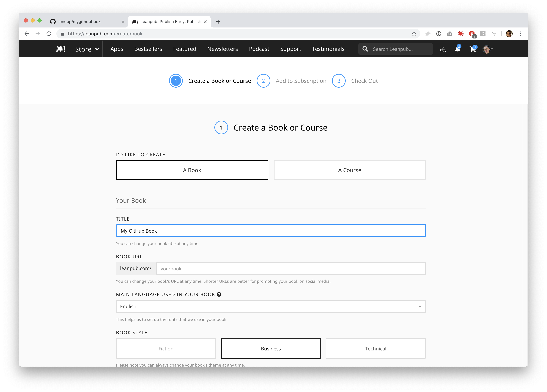This screenshot has width=547, height=392.
Task: Close the lenepp/mygithubbook tab
Action: click(x=123, y=22)
